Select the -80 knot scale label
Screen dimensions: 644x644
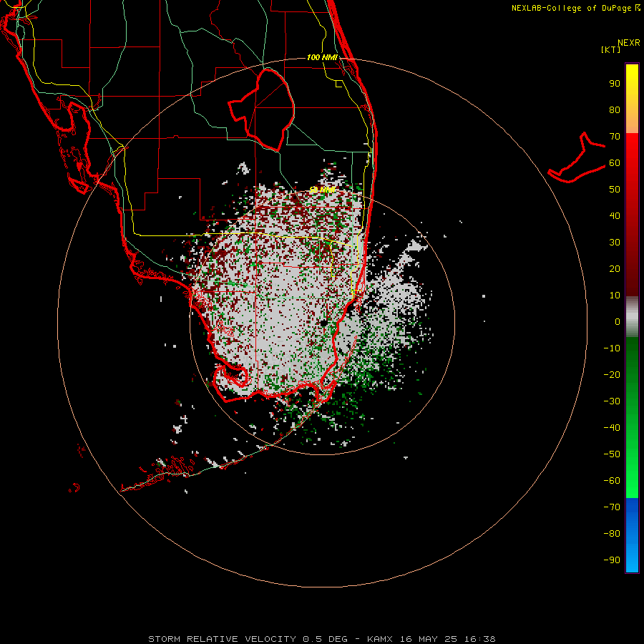pos(612,534)
